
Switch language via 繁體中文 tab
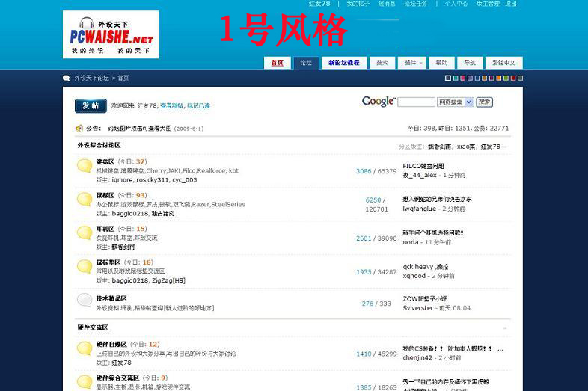[x=503, y=63]
